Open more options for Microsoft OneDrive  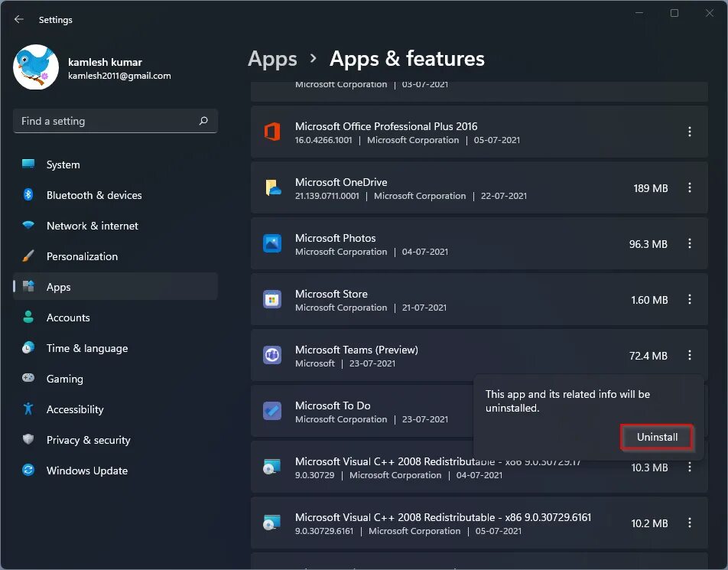tap(690, 187)
